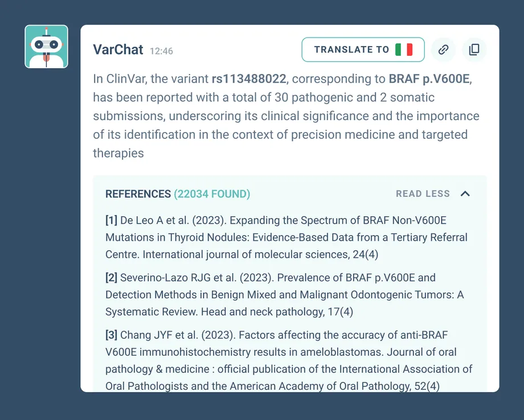Click the bold variant ID rs113488022

(249, 79)
